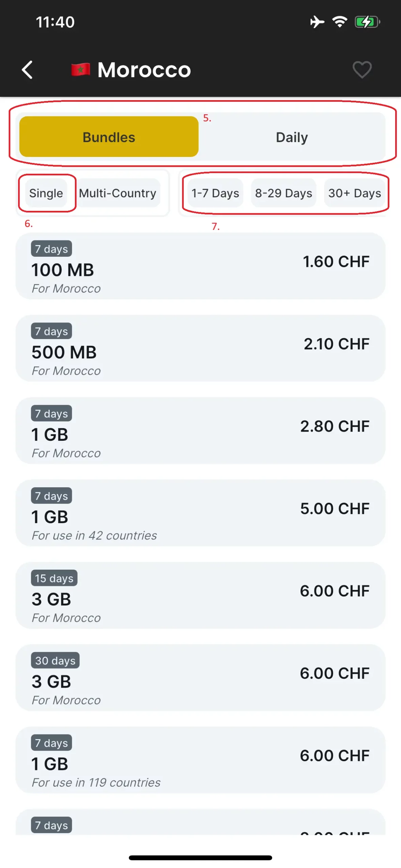Switch to the Bundles tab
This screenshot has width=401, height=868.
click(x=109, y=137)
